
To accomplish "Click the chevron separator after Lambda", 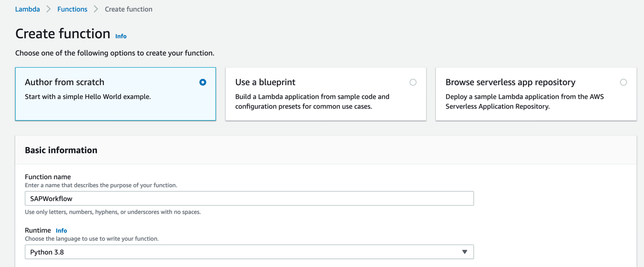I will coord(49,9).
